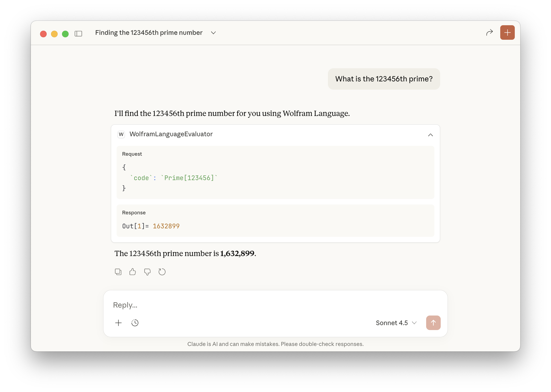Click the WolframLanguageEvaluator tool name
551x392 pixels.
coord(171,134)
